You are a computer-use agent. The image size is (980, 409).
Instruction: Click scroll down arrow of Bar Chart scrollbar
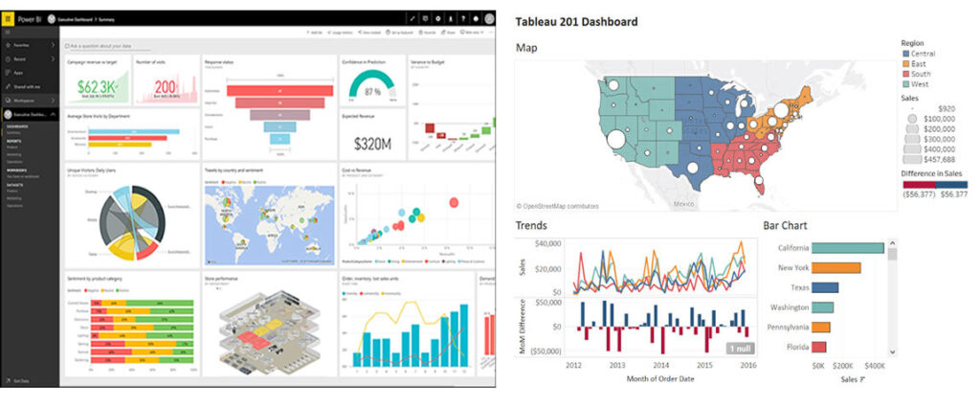tap(893, 352)
